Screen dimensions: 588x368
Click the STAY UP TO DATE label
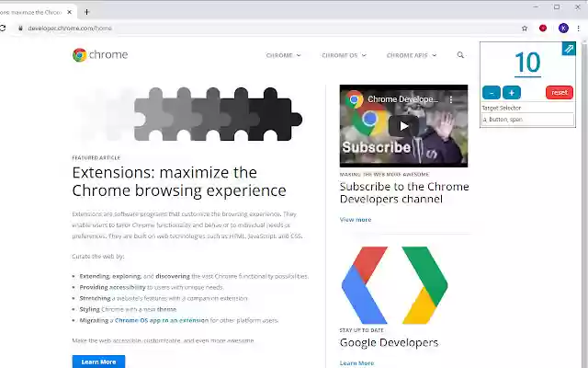tap(361, 330)
